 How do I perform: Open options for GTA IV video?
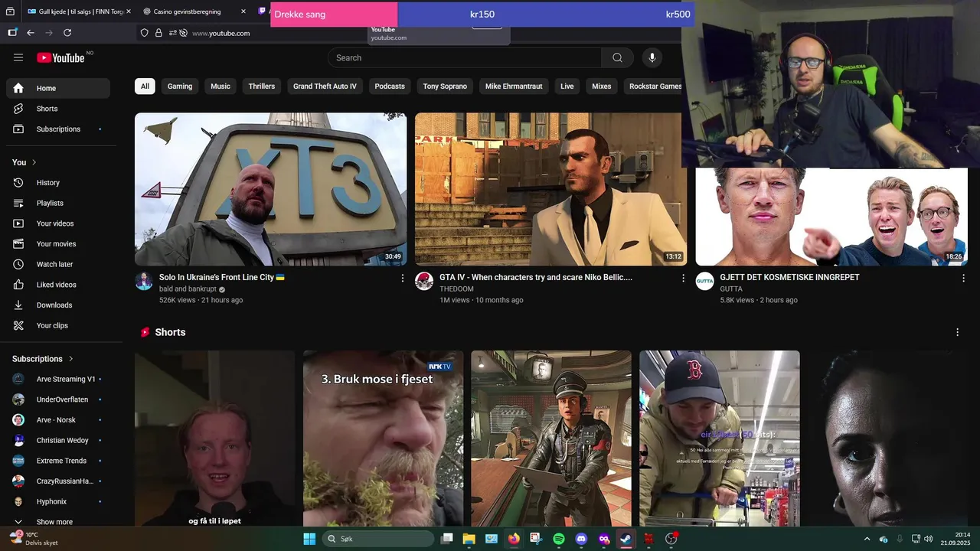pyautogui.click(x=684, y=279)
